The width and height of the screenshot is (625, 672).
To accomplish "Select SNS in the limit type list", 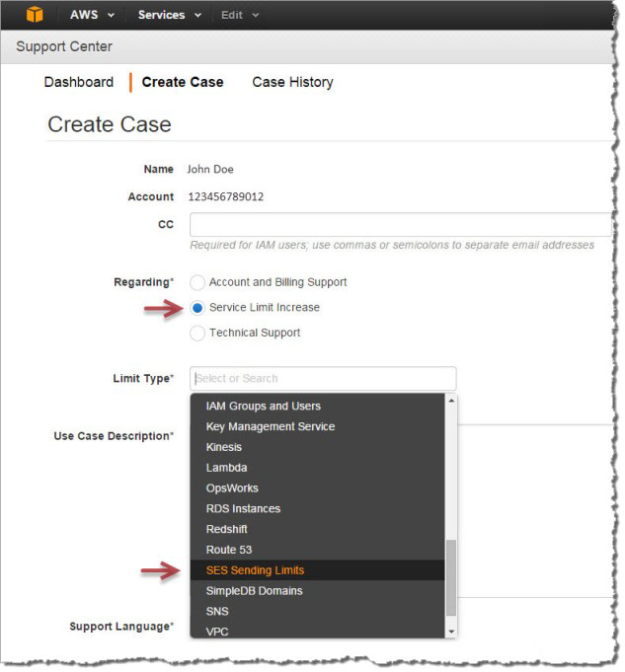I will pos(317,612).
